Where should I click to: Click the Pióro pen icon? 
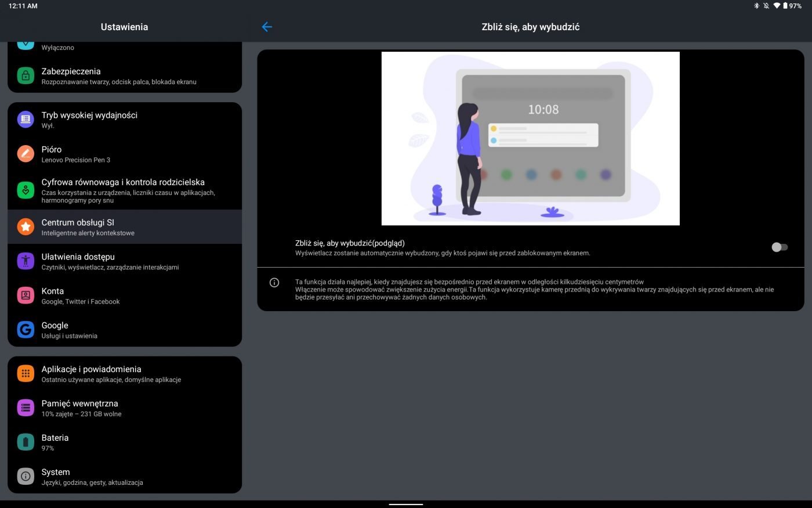26,154
